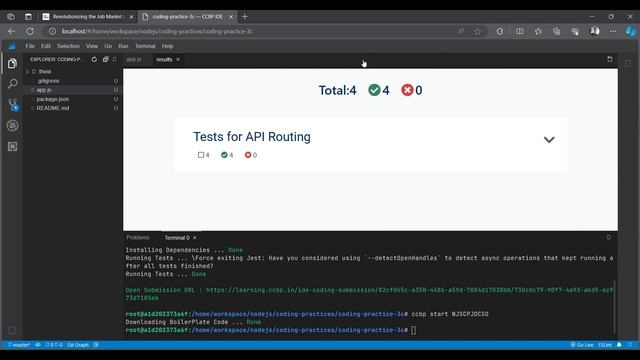Click the workspaces icon in browser
Screen dimensions: 640x360
tap(11, 17)
